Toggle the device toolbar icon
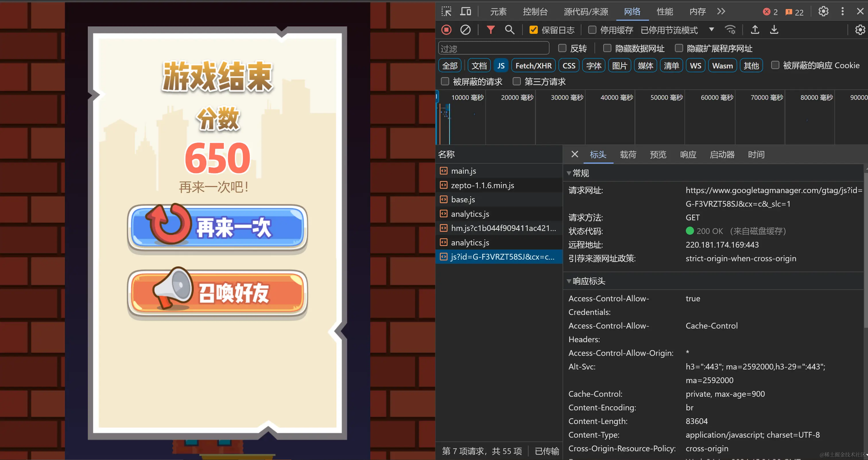 pyautogui.click(x=466, y=11)
